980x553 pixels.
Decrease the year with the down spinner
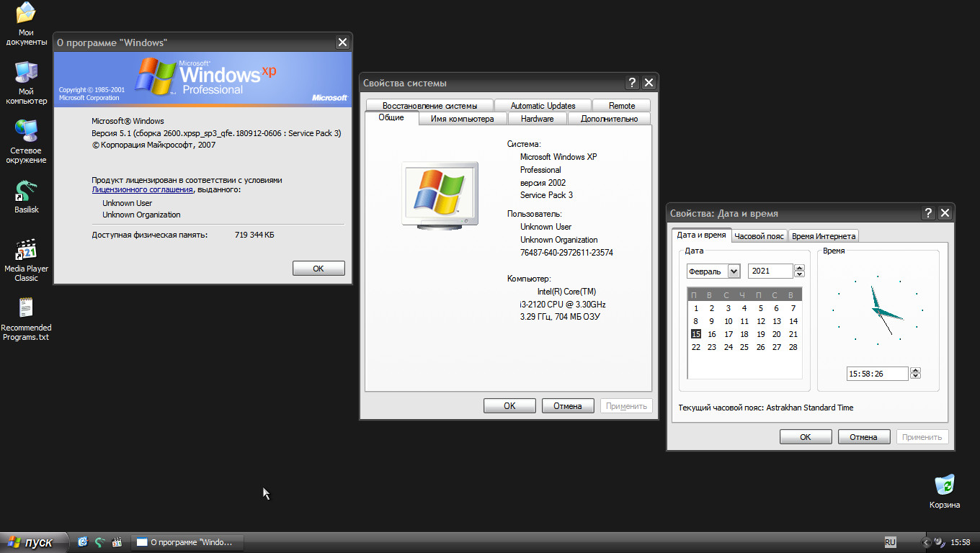[x=799, y=274]
